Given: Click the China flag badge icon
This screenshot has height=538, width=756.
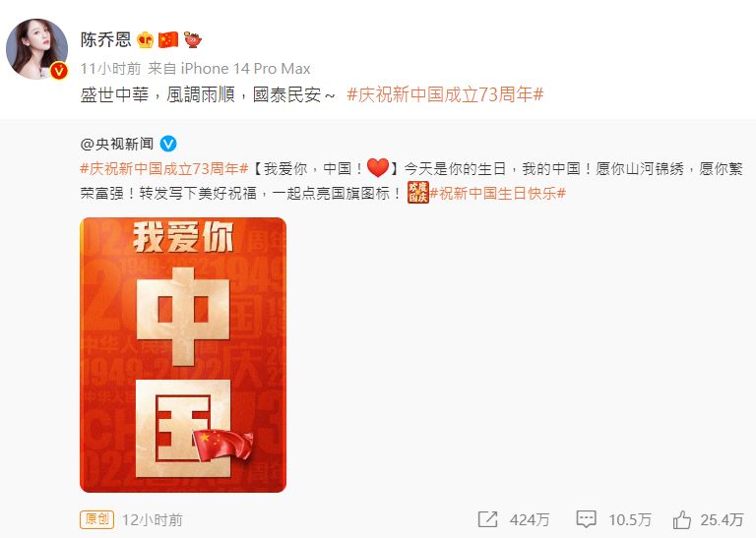Looking at the screenshot, I should pos(168,39).
